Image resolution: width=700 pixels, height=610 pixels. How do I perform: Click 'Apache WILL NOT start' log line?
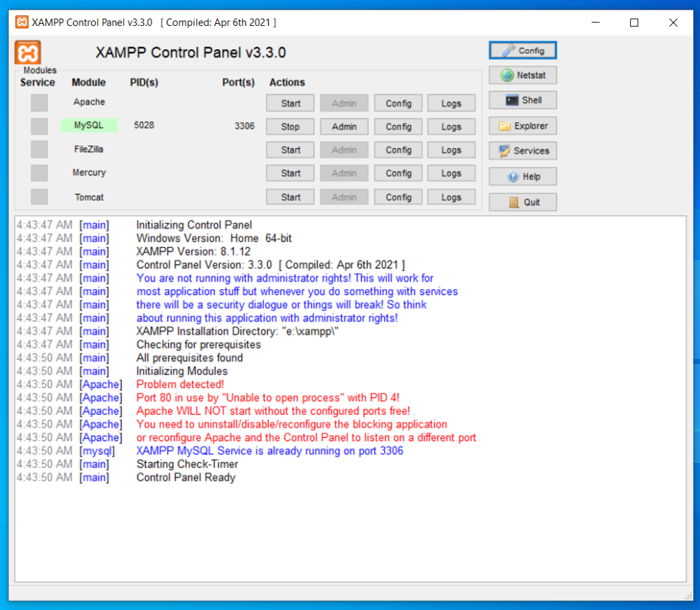(273, 411)
